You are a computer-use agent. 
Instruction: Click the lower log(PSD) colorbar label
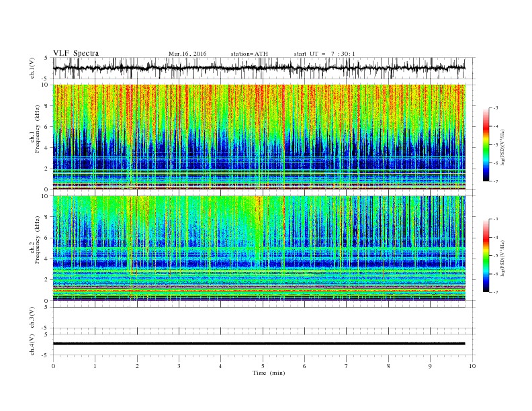point(503,259)
